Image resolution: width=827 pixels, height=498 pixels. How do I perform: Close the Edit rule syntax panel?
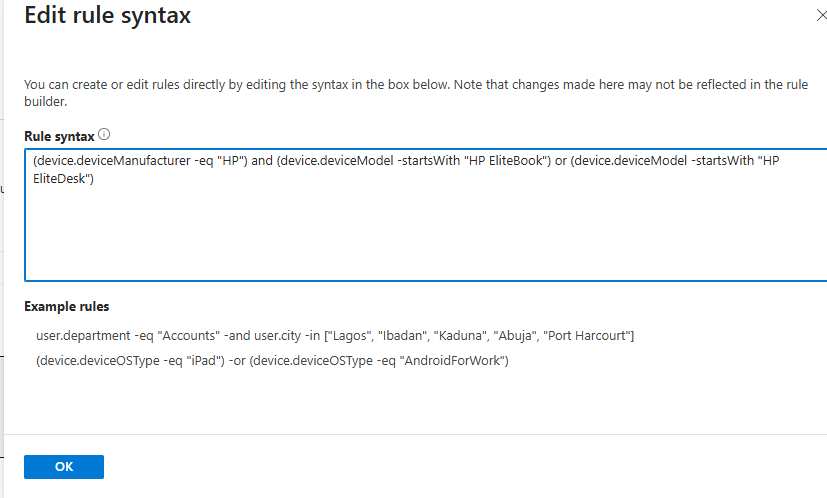pos(821,16)
